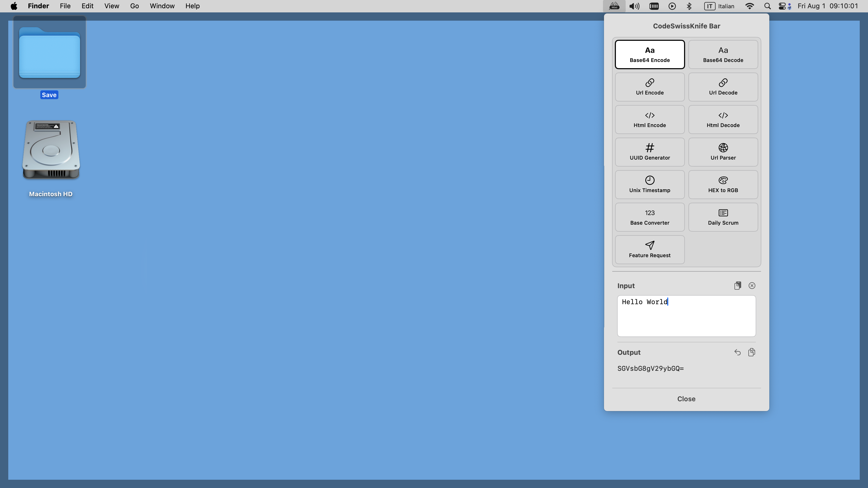868x488 pixels.
Task: Clear the Input field contents
Action: tap(752, 286)
